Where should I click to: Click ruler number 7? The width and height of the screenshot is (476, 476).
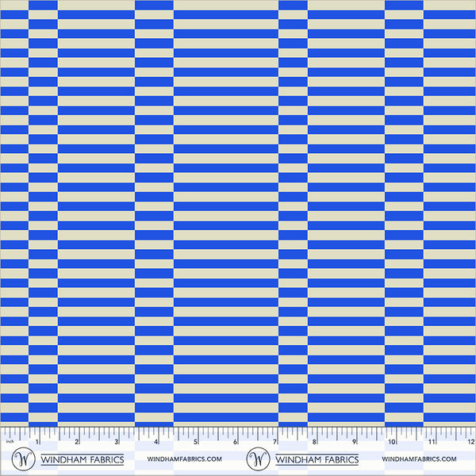(274, 442)
